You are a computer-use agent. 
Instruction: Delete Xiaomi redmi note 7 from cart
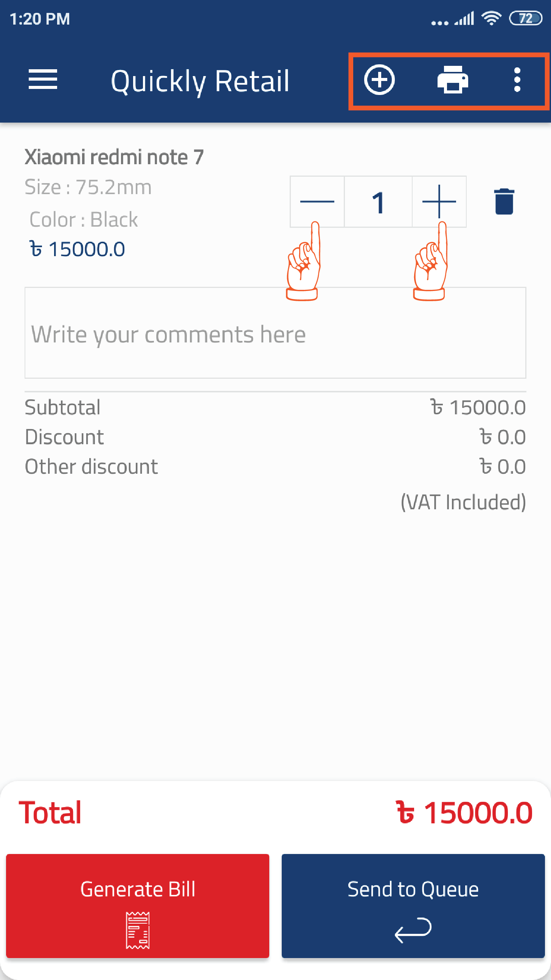click(504, 202)
